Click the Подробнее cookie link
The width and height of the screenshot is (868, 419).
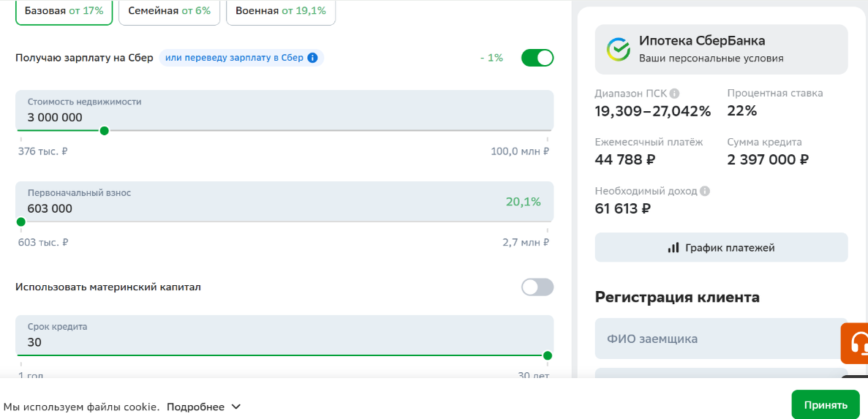pos(195,407)
